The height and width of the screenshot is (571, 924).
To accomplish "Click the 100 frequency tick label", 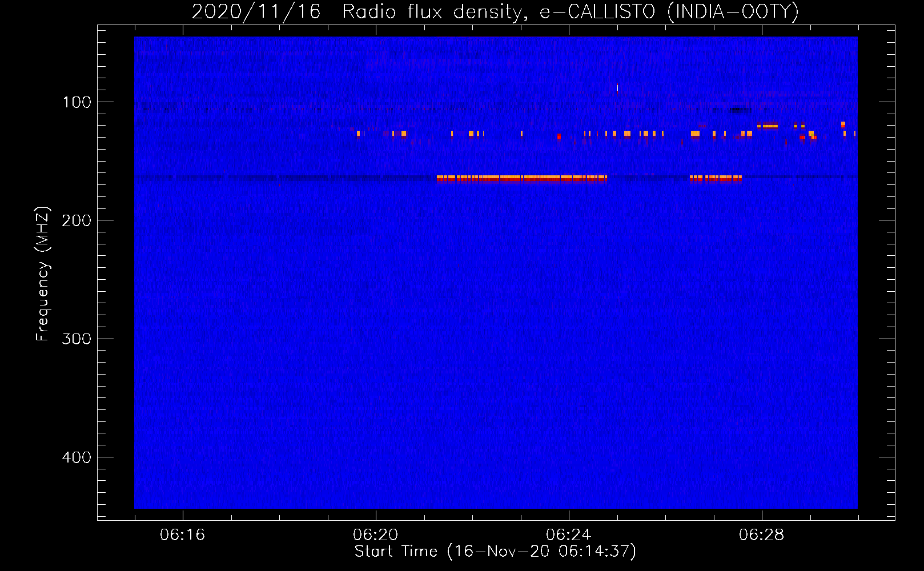I will coord(77,102).
